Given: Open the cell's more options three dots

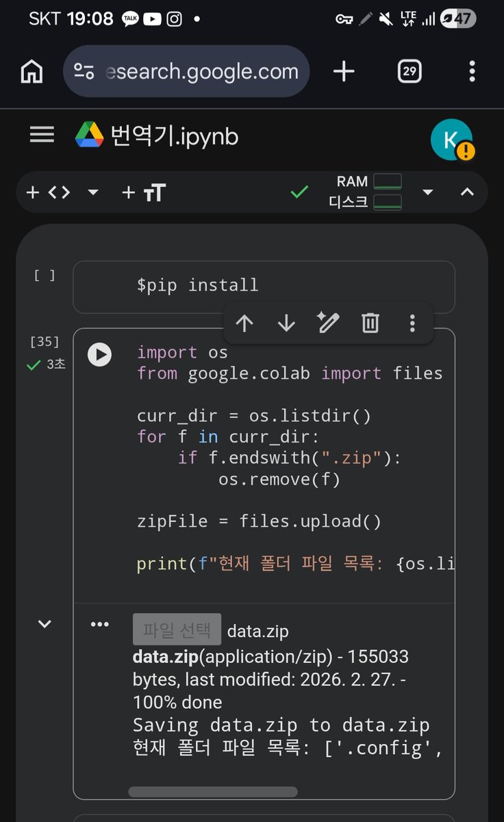Looking at the screenshot, I should (412, 323).
